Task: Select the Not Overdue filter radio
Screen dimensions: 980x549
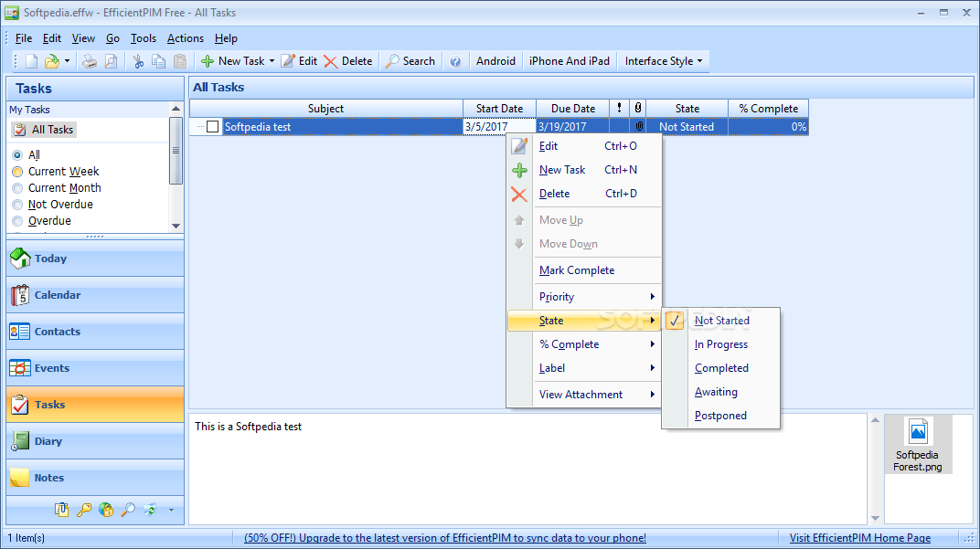Action: pyautogui.click(x=17, y=205)
